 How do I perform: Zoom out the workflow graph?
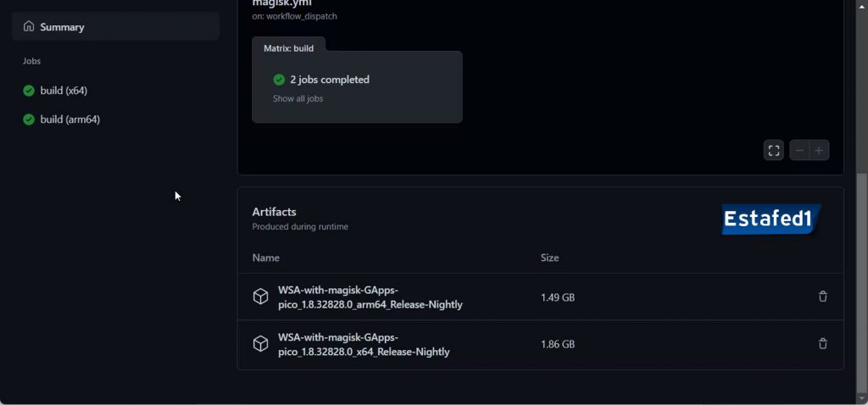click(798, 151)
